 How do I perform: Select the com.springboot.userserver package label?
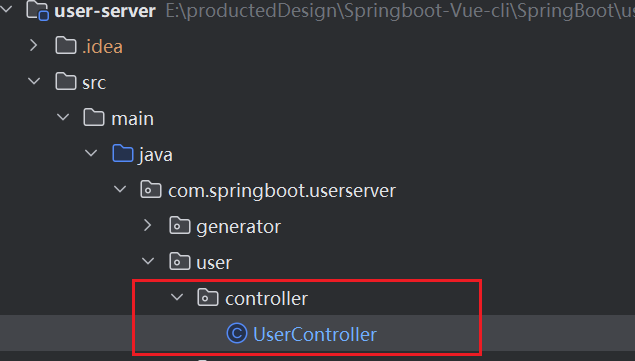[x=282, y=190]
